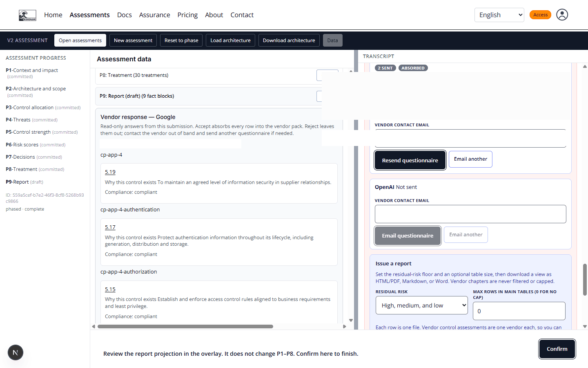Focus the max rows in main tables field
This screenshot has width=588, height=368.
(x=519, y=311)
